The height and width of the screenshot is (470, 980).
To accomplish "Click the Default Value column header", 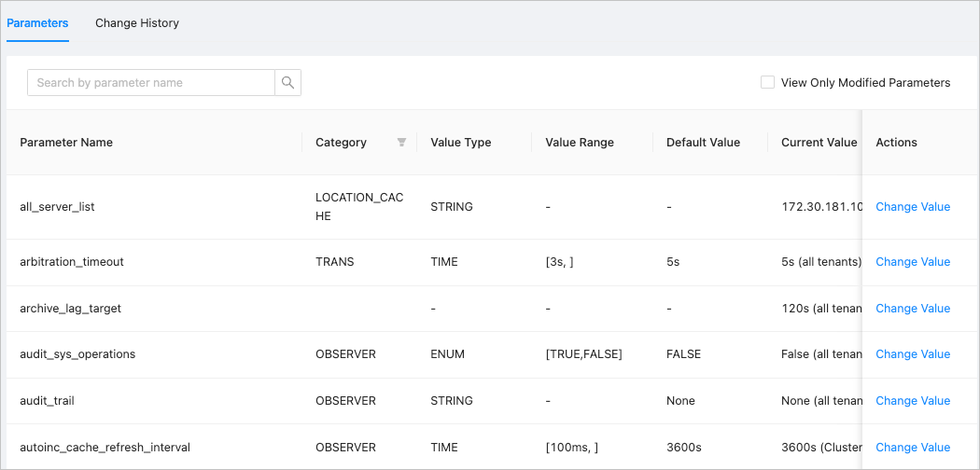I will coord(703,143).
